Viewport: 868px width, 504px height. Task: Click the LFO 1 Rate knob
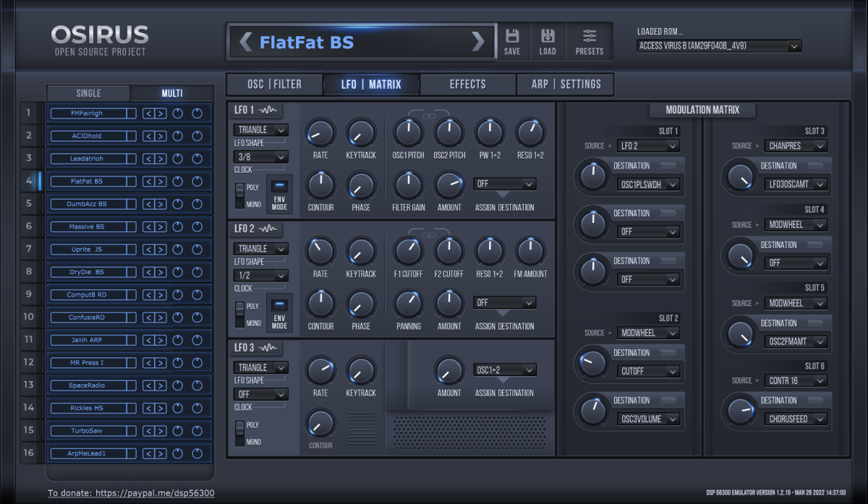click(320, 133)
